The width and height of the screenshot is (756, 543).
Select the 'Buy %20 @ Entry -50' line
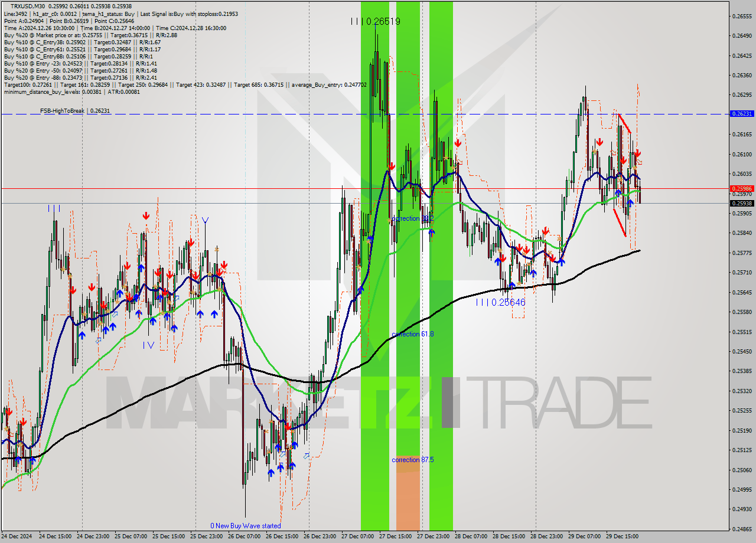[80, 70]
